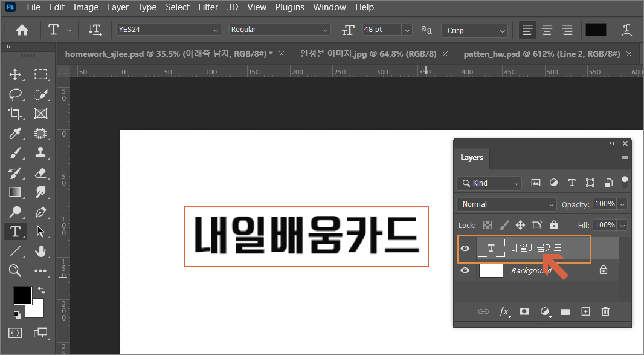Toggle Quick Mask mode
This screenshot has height=355, width=644.
(x=15, y=333)
